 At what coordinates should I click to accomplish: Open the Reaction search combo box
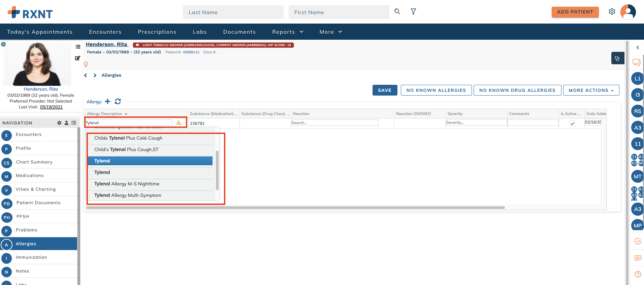tap(335, 123)
